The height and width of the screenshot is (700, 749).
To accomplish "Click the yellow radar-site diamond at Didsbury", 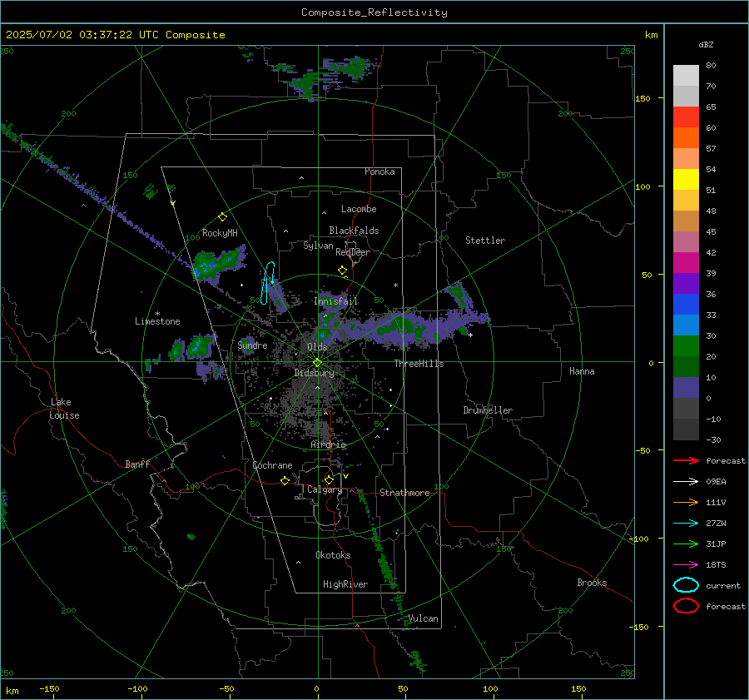I will point(317,363).
